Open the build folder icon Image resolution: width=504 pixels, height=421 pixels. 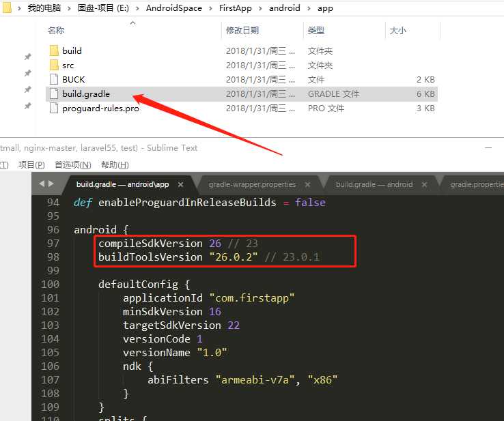[x=54, y=50]
